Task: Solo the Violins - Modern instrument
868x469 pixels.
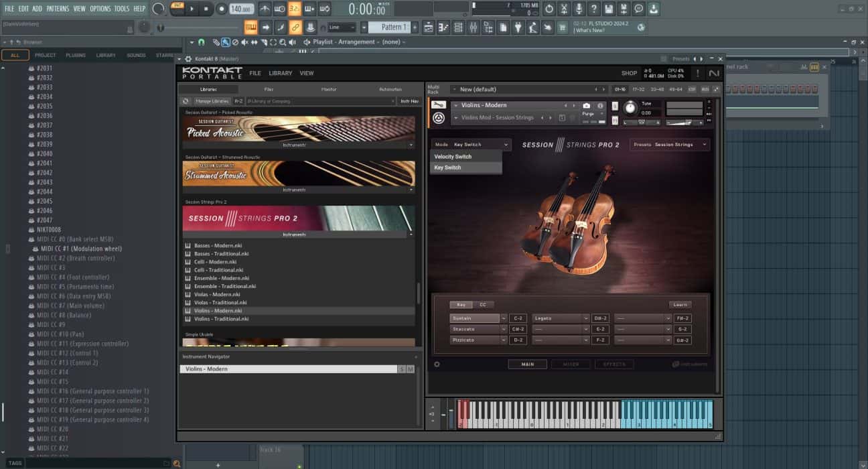Action: click(x=402, y=369)
